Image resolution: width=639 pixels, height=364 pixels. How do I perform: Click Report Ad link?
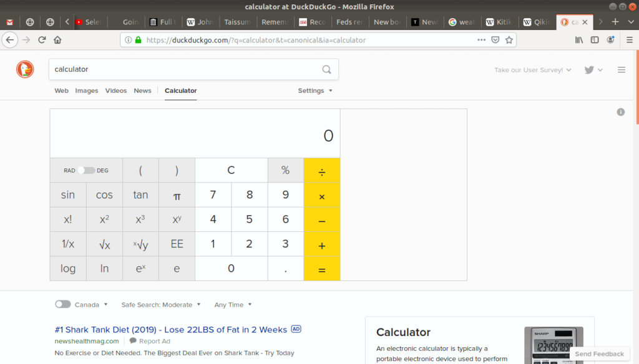click(x=150, y=341)
